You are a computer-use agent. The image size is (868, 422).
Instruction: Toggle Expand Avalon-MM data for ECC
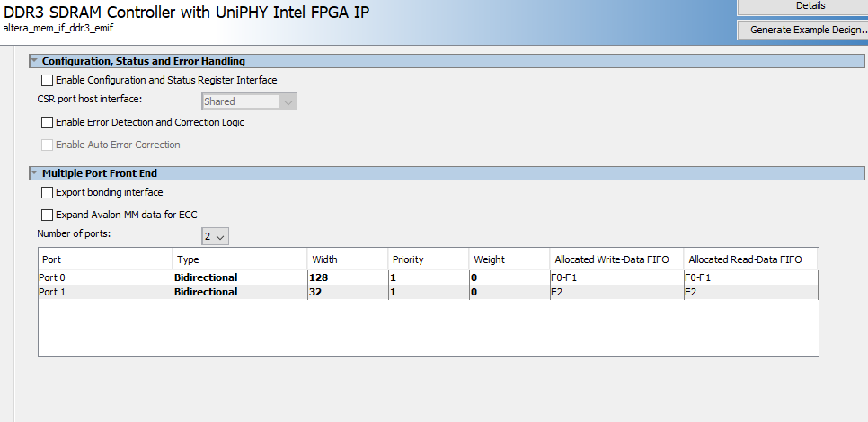point(48,215)
